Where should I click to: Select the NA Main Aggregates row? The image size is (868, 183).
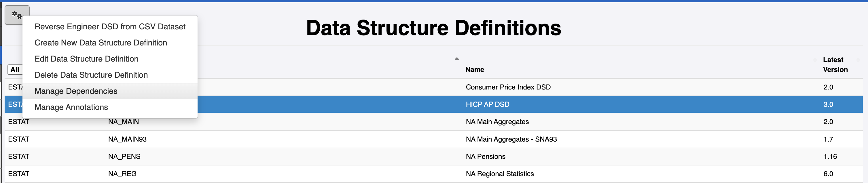[x=433, y=122]
